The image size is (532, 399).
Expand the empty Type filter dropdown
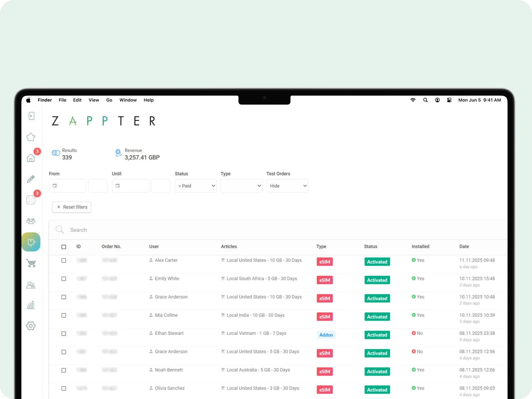coord(241,186)
